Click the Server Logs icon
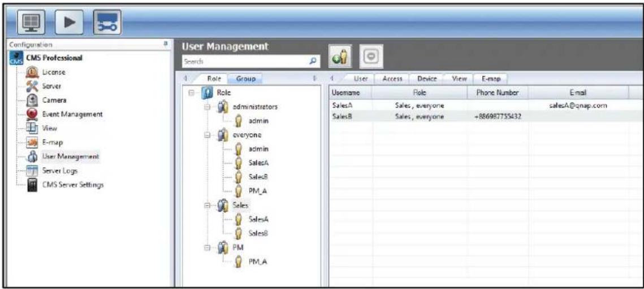644x289 pixels. click(x=31, y=170)
